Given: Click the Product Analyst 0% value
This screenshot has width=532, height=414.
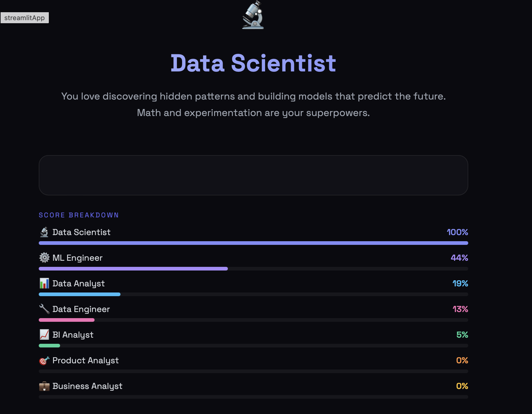Looking at the screenshot, I should [462, 361].
